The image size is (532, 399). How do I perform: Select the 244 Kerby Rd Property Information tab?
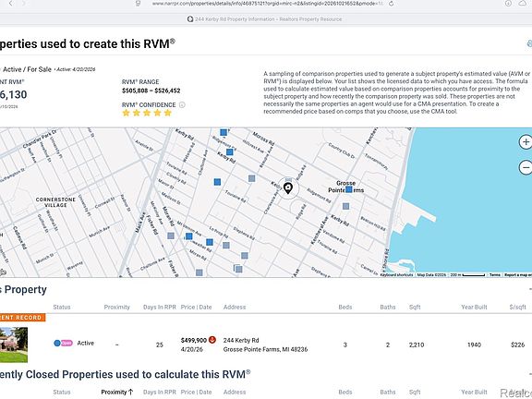(x=265, y=19)
